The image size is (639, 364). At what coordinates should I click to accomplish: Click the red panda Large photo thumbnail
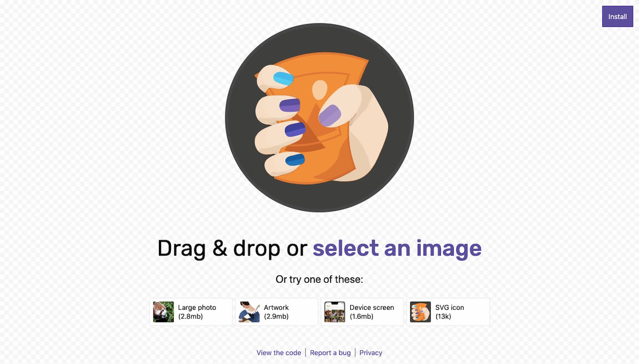pyautogui.click(x=164, y=312)
